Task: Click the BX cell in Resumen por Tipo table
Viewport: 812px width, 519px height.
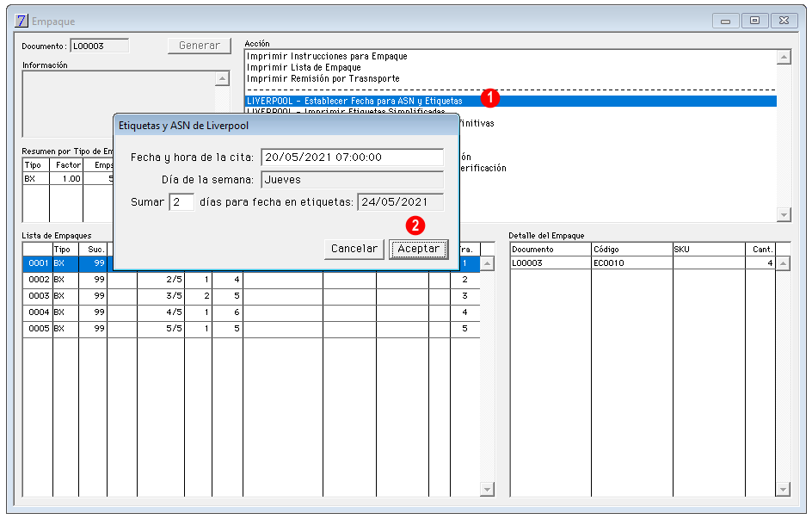Action: pyautogui.click(x=36, y=179)
